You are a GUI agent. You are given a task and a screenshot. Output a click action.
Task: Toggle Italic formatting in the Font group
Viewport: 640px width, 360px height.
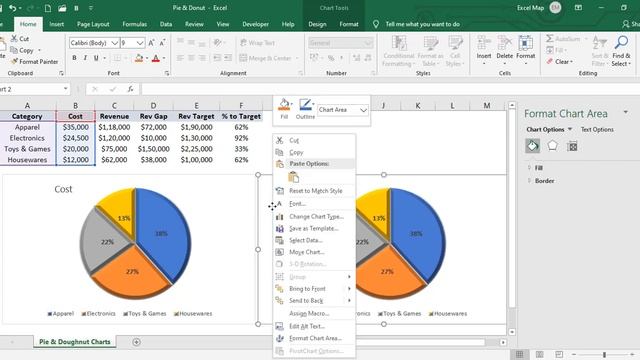tap(85, 58)
